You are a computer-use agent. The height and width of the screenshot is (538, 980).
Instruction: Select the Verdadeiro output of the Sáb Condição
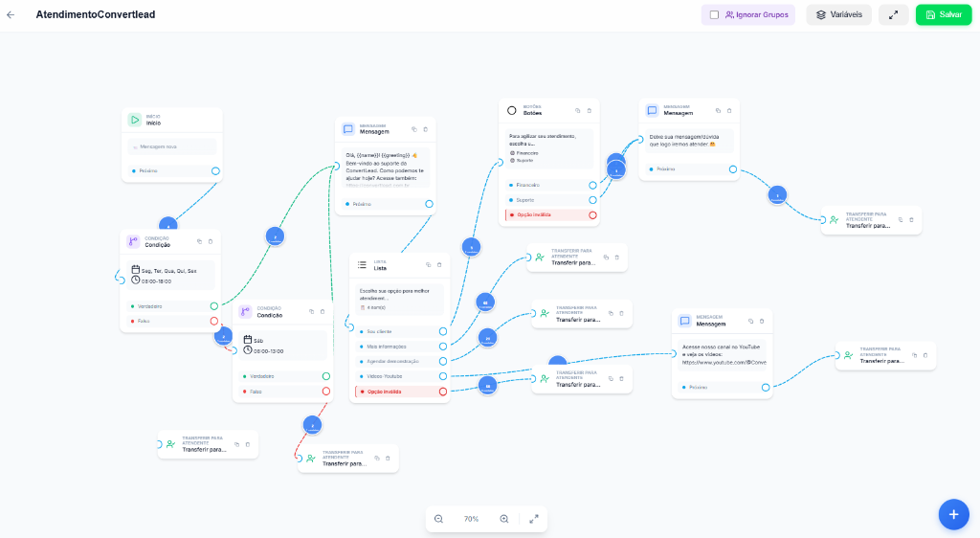coord(326,376)
